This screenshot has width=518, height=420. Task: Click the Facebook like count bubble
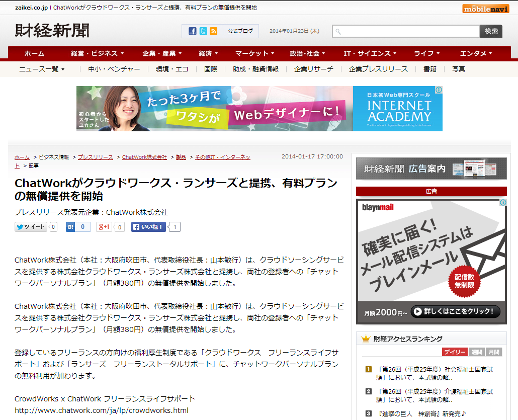click(175, 227)
